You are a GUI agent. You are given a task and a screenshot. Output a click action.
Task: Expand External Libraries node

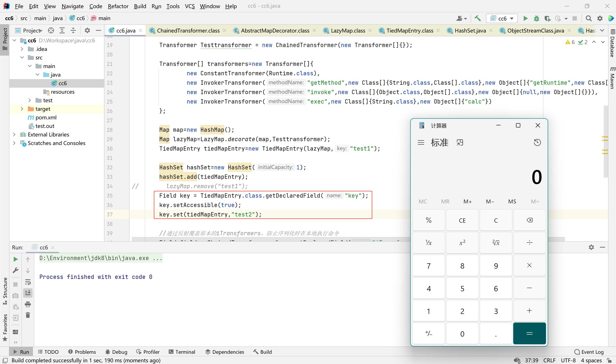tap(14, 135)
